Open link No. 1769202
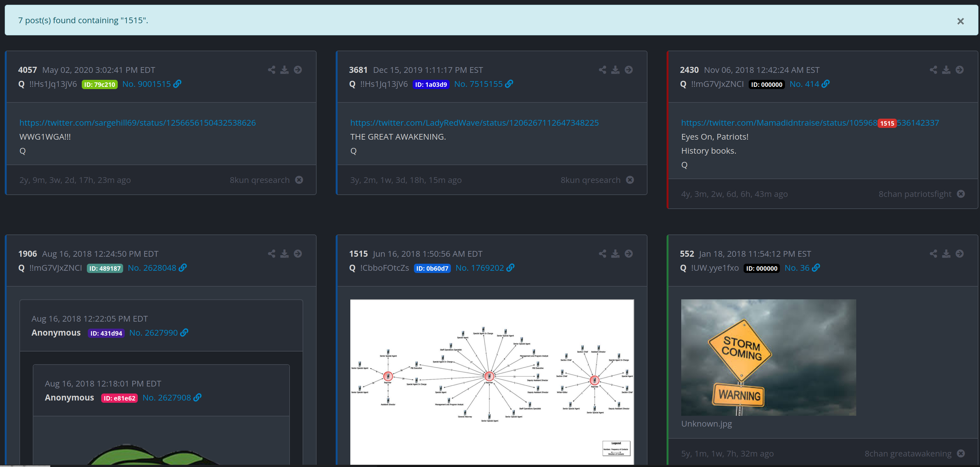980x467 pixels. pyautogui.click(x=485, y=268)
